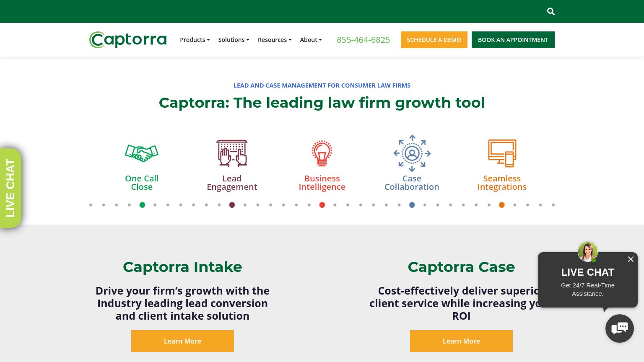Viewport: 644px width, 362px height.
Task: Click the Captorra Intake heading
Action: (x=182, y=267)
